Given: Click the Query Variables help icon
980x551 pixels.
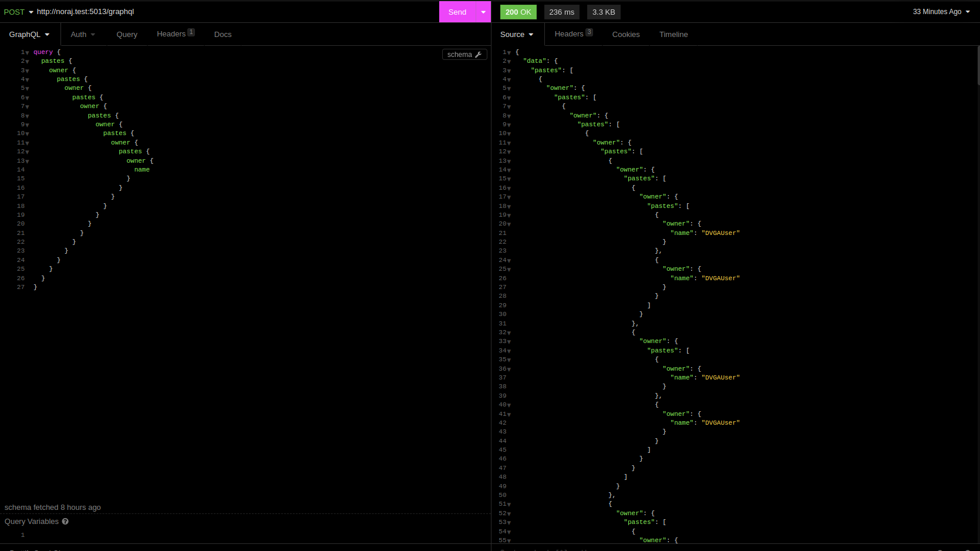Looking at the screenshot, I should 65,522.
